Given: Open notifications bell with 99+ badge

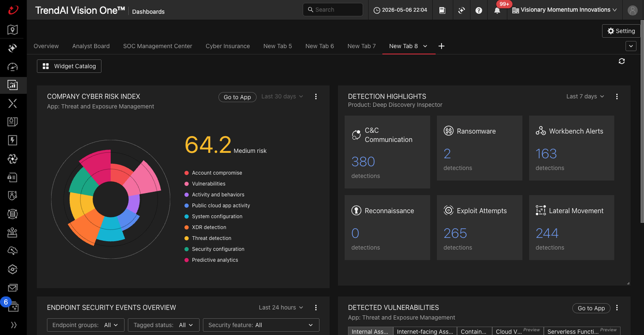Looking at the screenshot, I should tap(497, 10).
